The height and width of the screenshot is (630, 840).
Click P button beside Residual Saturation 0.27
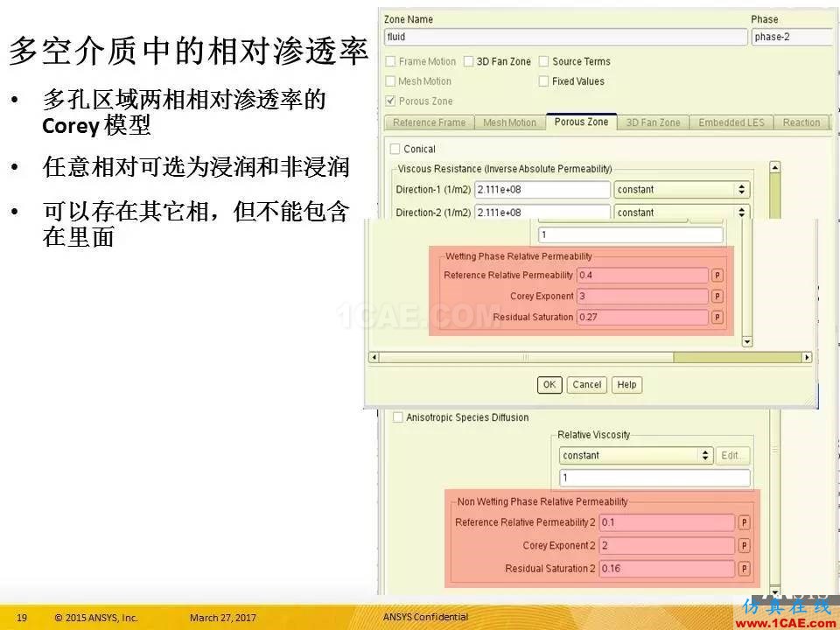[x=717, y=317]
